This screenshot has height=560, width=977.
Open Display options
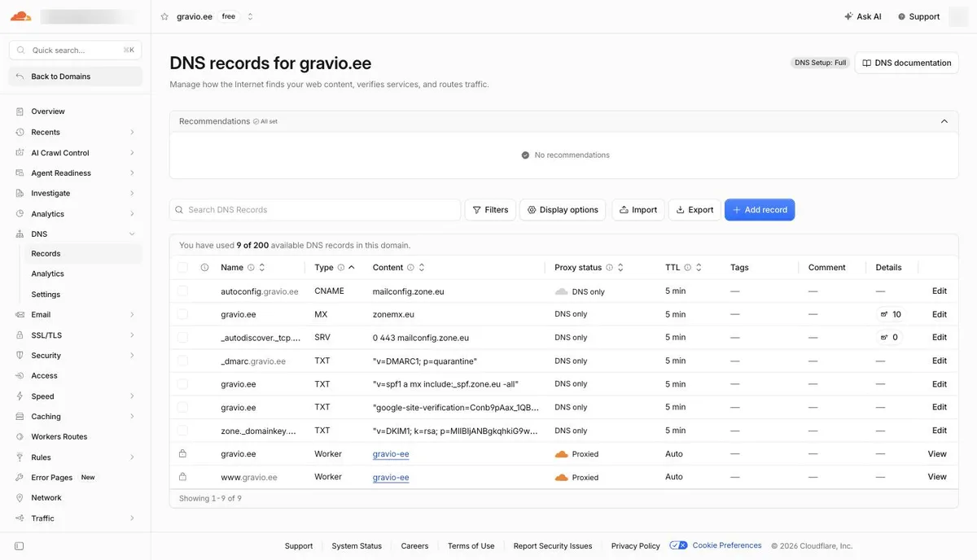(563, 209)
